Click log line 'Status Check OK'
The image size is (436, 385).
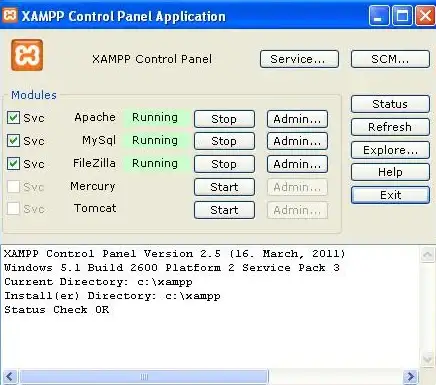click(x=57, y=310)
